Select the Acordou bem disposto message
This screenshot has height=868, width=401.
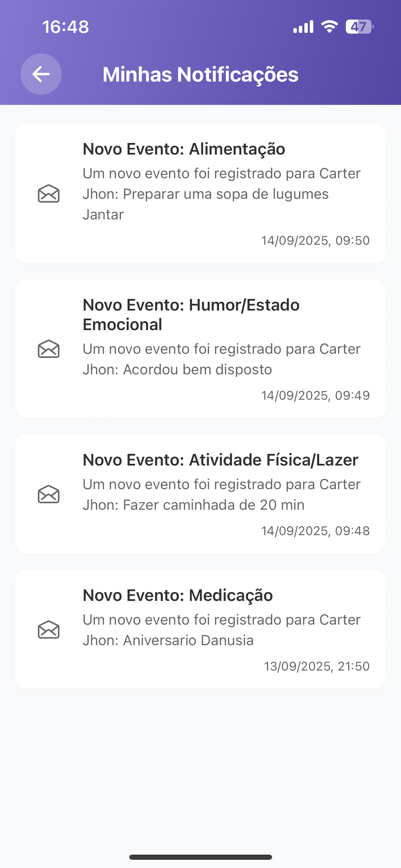[198, 370]
